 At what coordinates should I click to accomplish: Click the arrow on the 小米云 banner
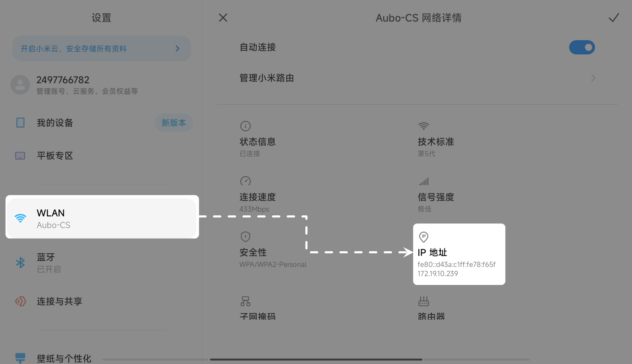tap(177, 48)
